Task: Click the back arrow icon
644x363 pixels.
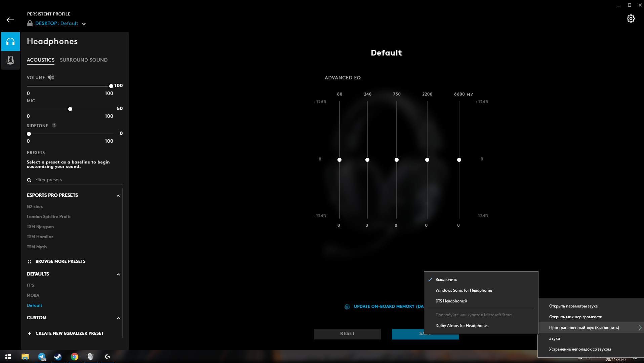Action: (10, 20)
